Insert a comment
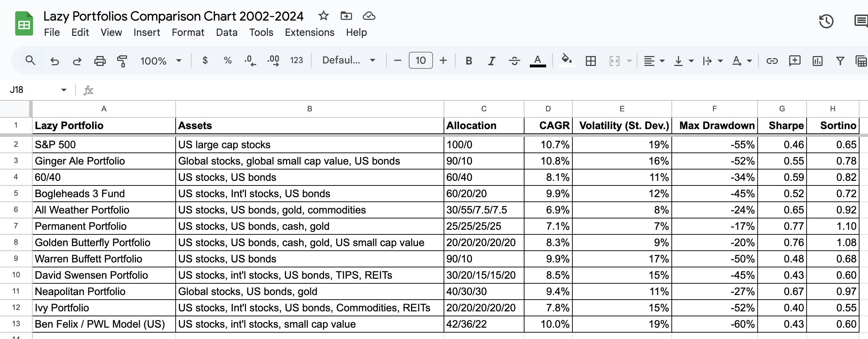The image size is (868, 339). pos(795,61)
